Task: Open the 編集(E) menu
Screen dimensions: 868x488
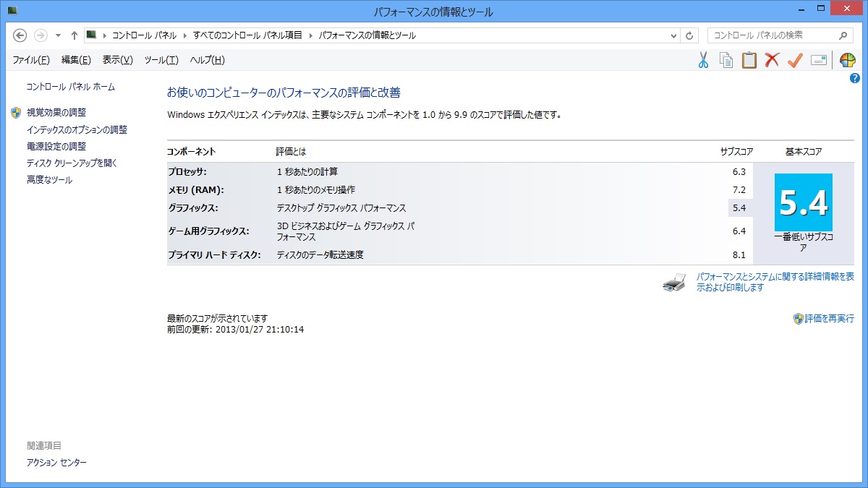Action: 76,60
